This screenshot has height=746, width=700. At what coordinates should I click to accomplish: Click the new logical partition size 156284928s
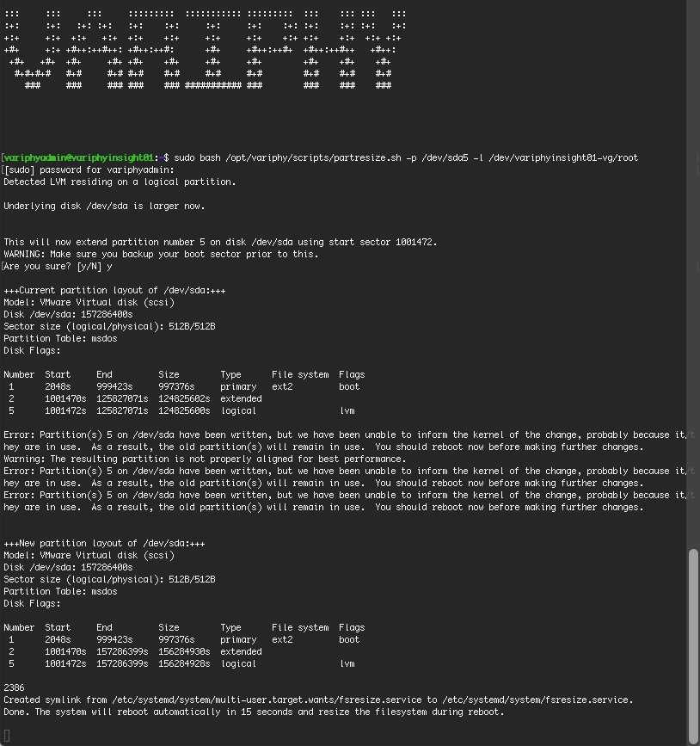184,663
